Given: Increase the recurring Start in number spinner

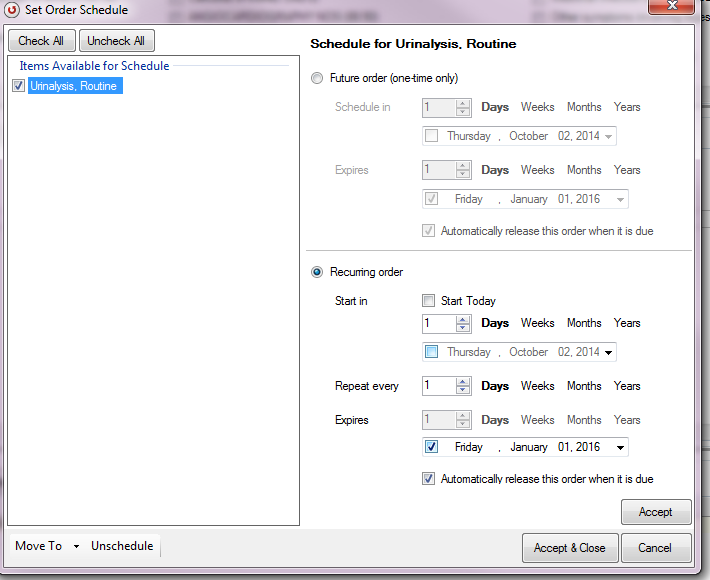Looking at the screenshot, I should pos(462,319).
